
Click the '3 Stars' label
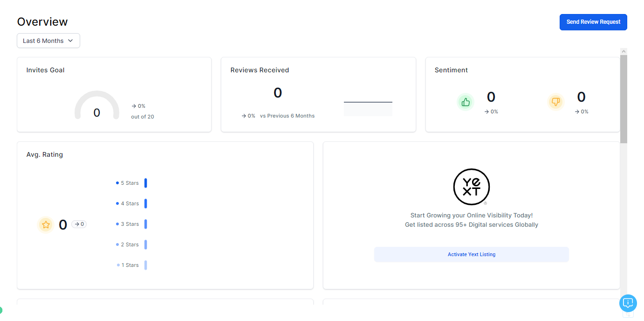130,224
